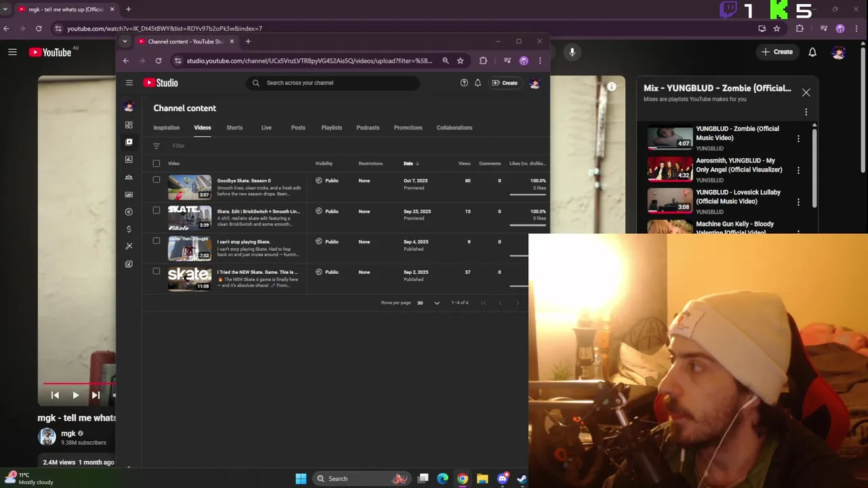The image size is (868, 488).
Task: Open the Goodbye Skate. Season 0 thumbnail
Action: [x=190, y=187]
